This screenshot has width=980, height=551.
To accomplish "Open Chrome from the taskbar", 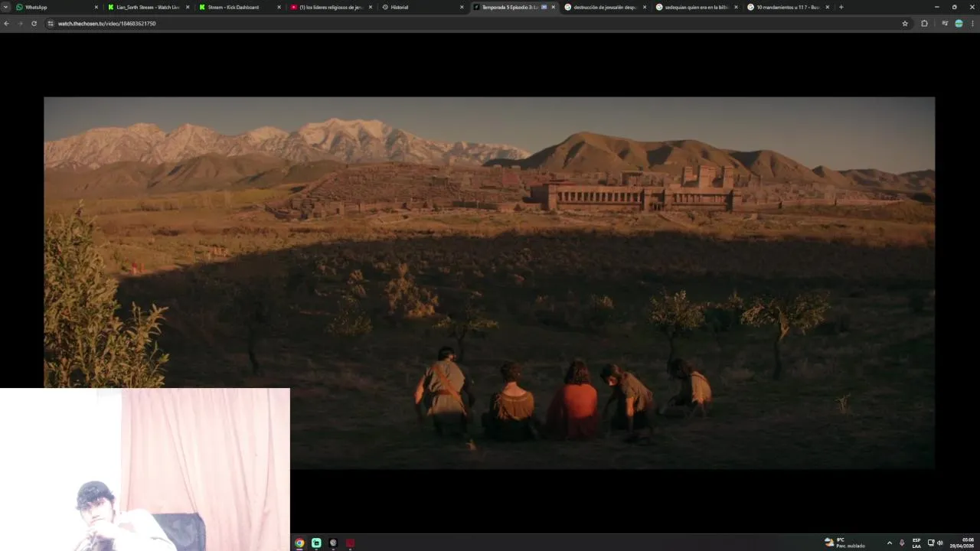I will (299, 543).
